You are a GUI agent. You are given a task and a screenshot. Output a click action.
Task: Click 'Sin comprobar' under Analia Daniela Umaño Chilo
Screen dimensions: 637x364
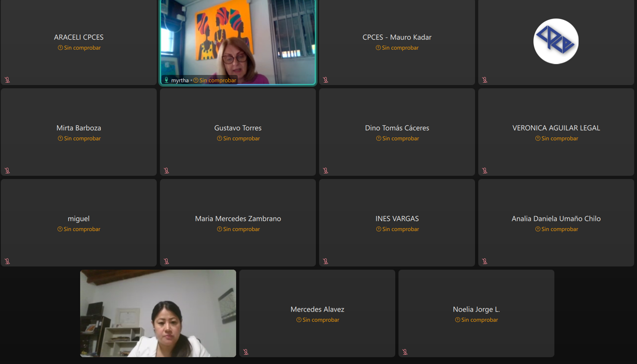560,229
